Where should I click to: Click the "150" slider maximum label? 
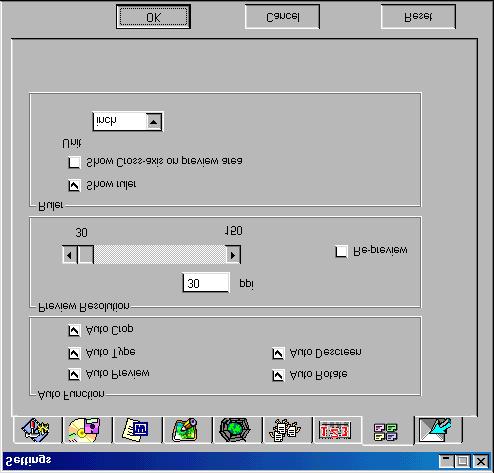[x=234, y=231]
